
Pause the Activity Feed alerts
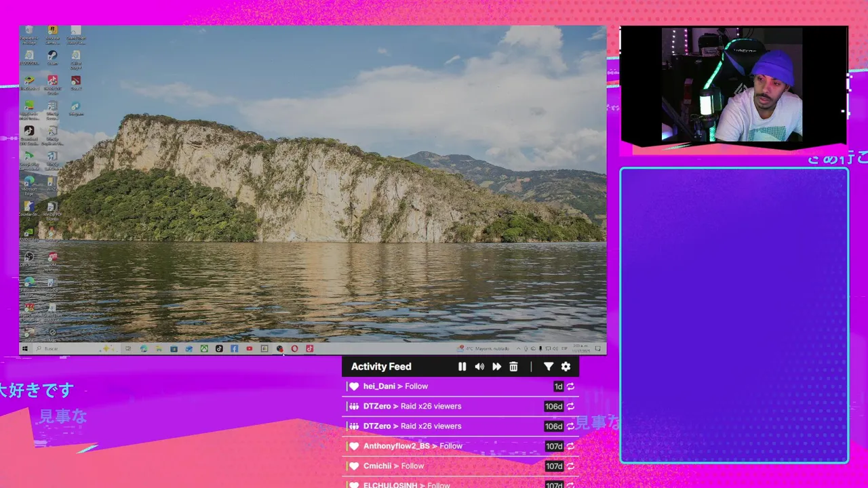(x=462, y=367)
